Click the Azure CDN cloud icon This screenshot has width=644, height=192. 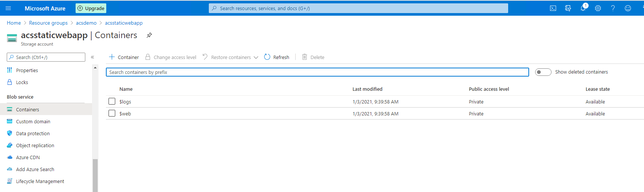[x=10, y=157]
